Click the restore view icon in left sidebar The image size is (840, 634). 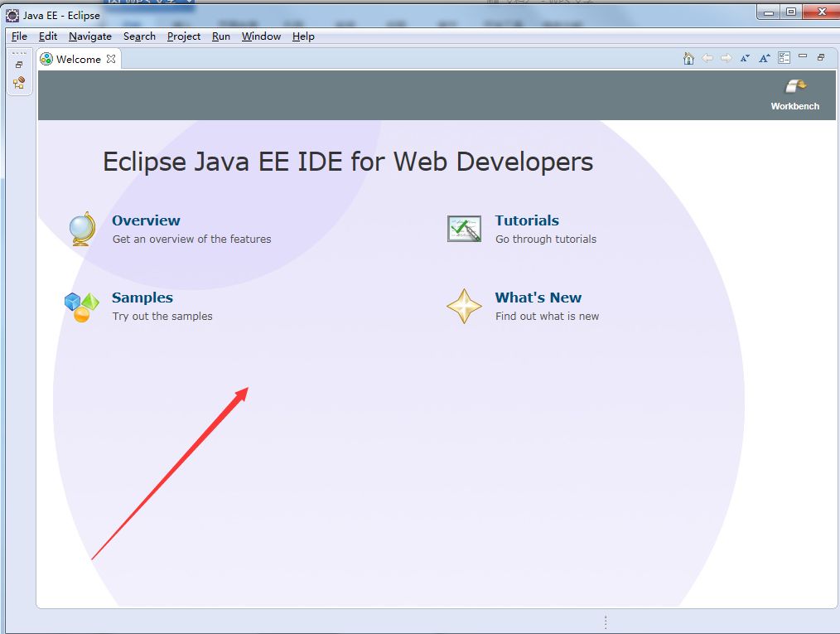(19, 65)
